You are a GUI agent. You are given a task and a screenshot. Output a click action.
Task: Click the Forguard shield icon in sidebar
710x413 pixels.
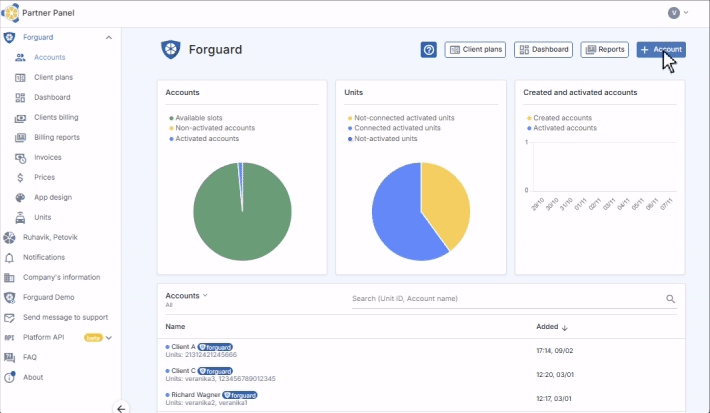tap(9, 38)
